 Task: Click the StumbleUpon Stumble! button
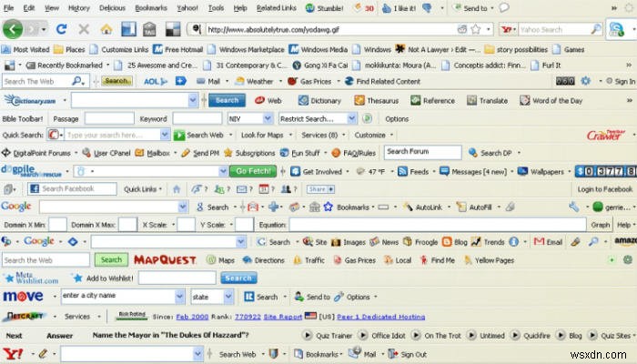click(x=325, y=7)
